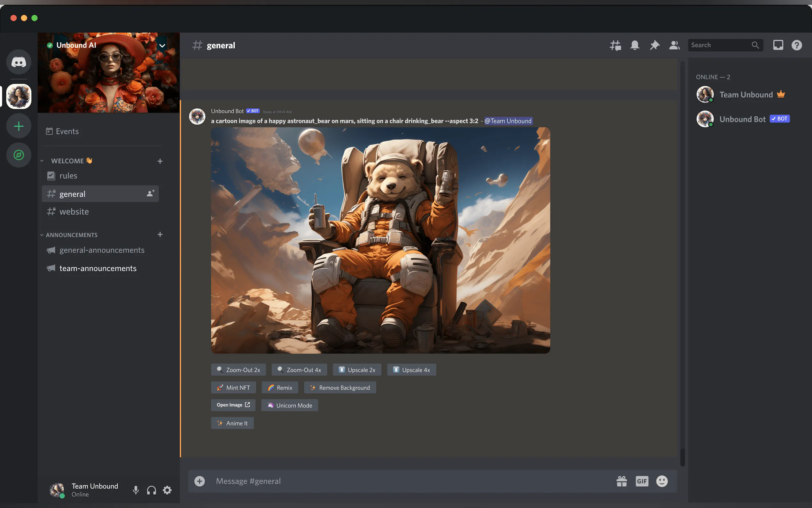Switch to the website channel

[74, 212]
